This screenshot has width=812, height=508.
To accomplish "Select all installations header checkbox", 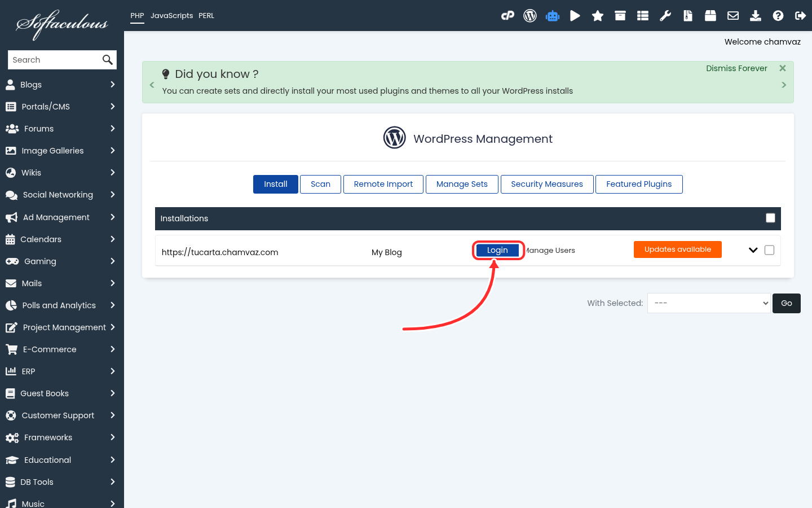I will (x=770, y=218).
